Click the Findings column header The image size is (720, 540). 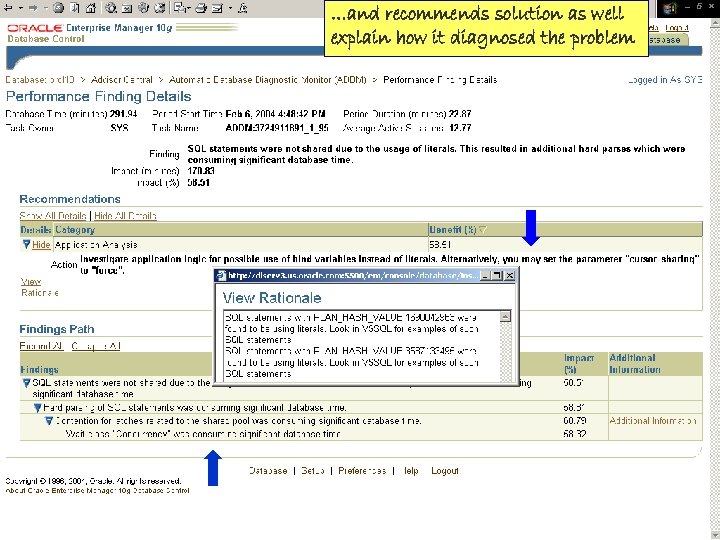pyautogui.click(x=39, y=370)
